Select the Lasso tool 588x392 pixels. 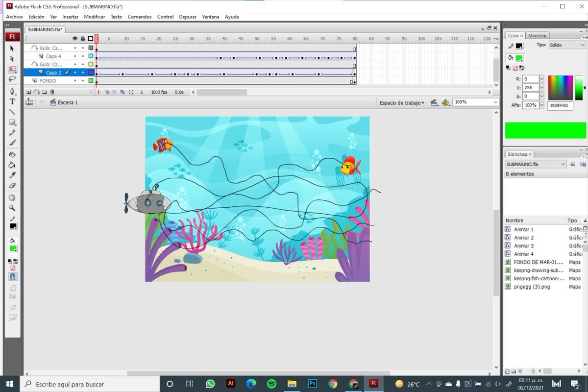[x=12, y=79]
